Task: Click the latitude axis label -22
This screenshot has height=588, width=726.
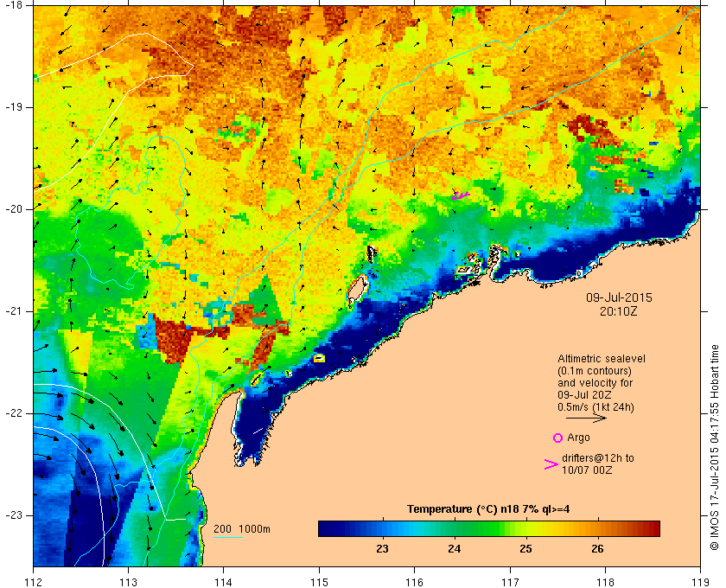Action: [x=14, y=413]
